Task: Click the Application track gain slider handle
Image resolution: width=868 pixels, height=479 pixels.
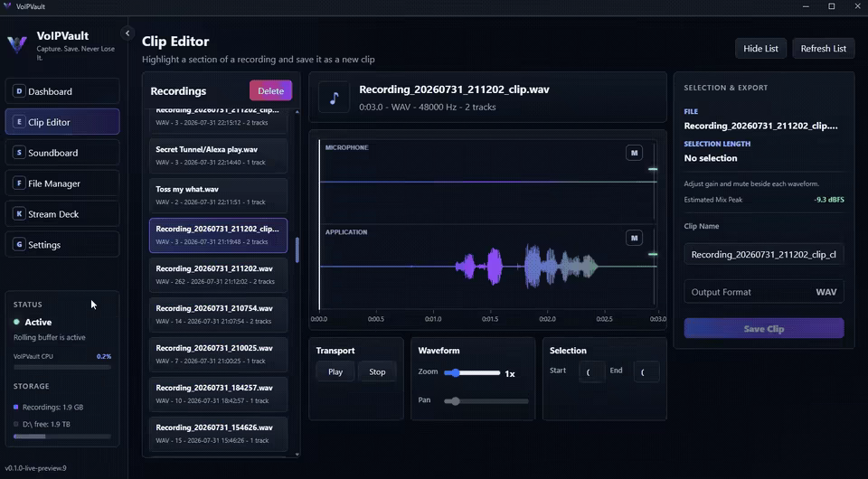Action: 653,254
